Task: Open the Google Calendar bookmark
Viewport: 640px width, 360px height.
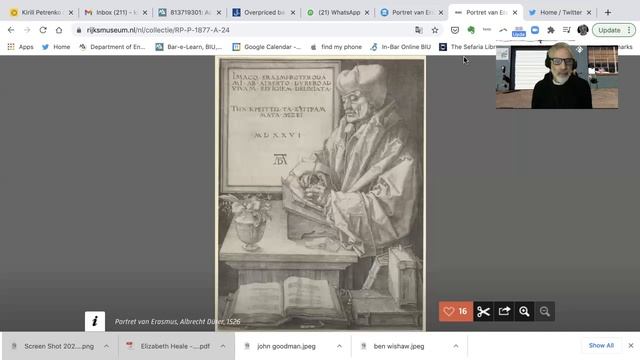Action: click(267, 47)
